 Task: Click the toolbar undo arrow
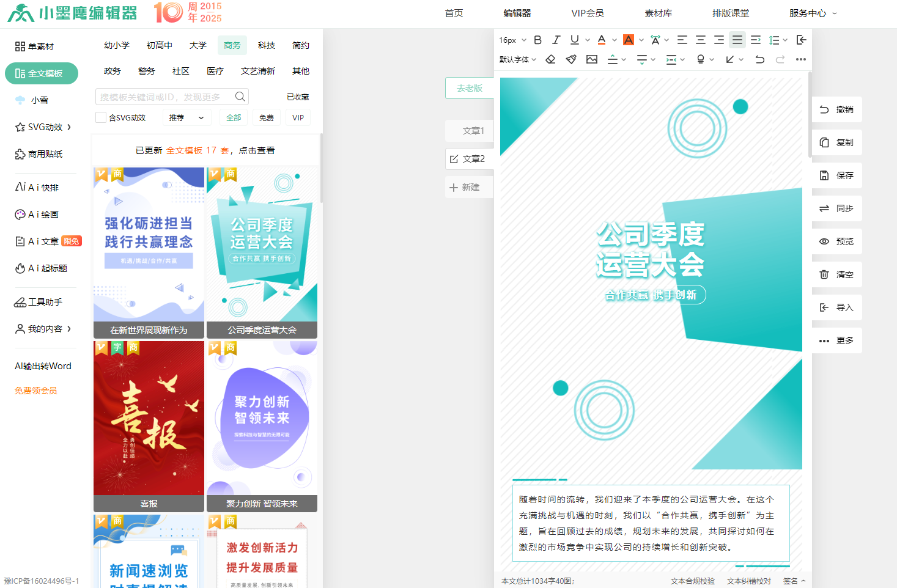pyautogui.click(x=760, y=59)
